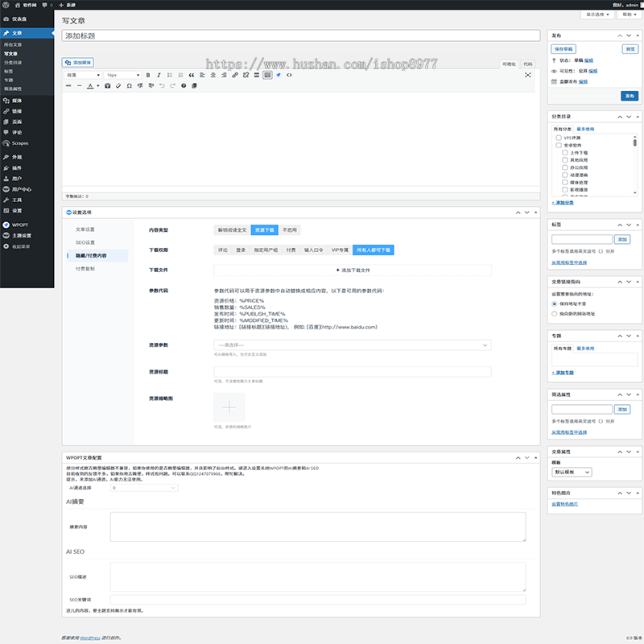Undo the last edit with the undo arrow
This screenshot has height=644, width=644.
[x=162, y=86]
